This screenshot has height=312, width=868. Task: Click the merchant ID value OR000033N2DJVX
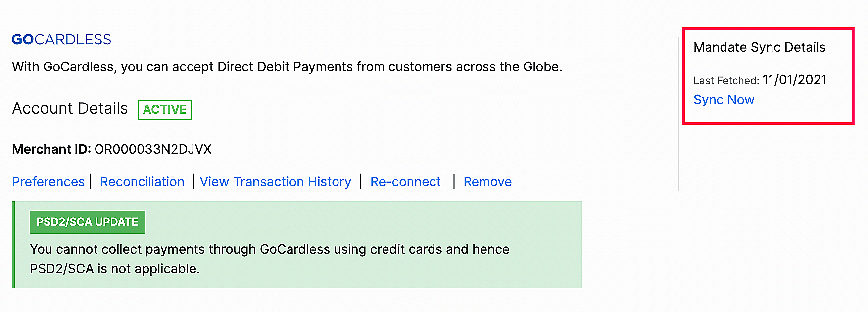pos(153,149)
